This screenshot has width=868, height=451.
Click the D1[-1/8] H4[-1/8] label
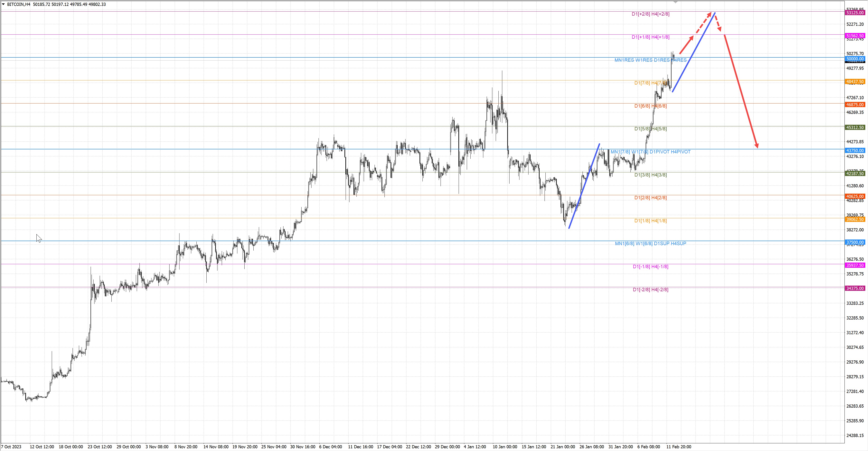click(650, 267)
